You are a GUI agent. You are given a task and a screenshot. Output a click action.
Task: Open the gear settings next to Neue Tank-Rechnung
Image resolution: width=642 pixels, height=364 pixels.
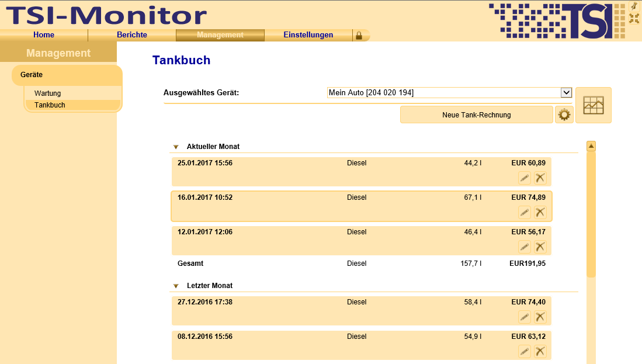[x=564, y=115]
